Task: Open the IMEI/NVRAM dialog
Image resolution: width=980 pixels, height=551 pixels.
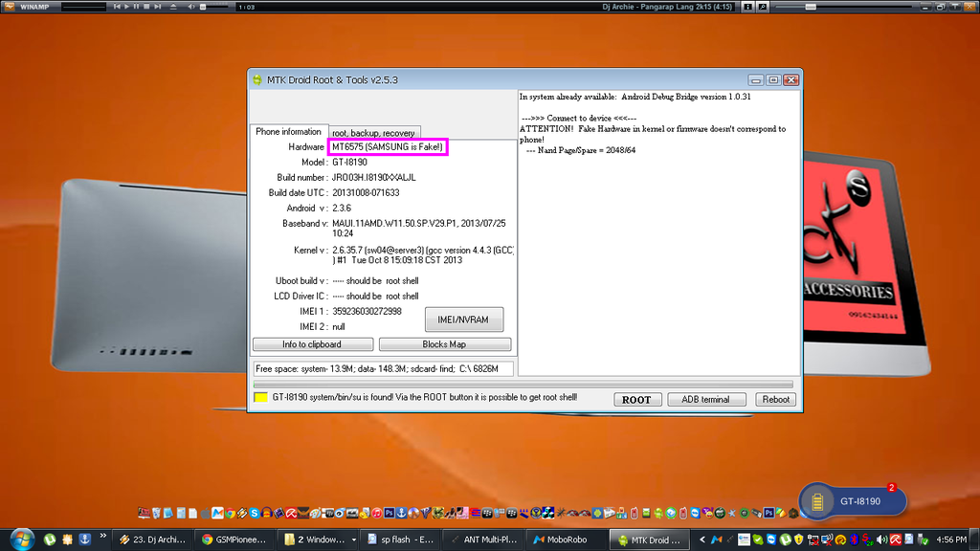Action: click(463, 320)
